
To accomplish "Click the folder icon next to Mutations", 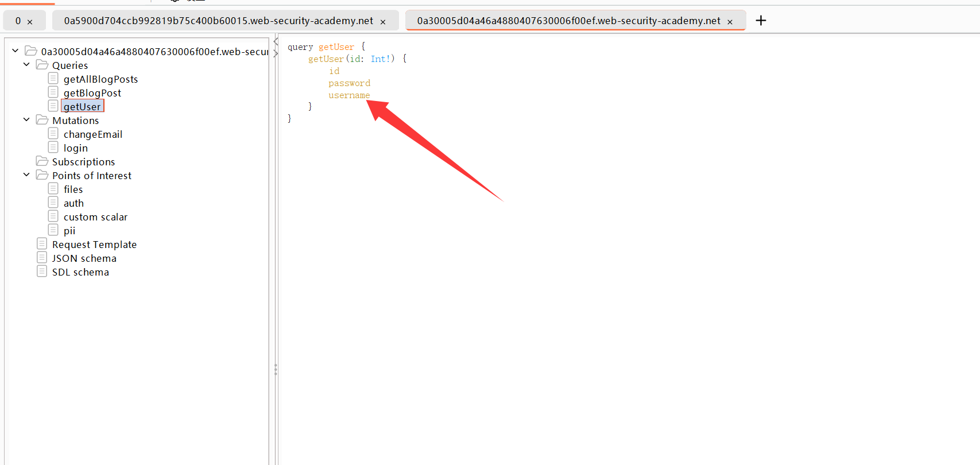I will coord(42,120).
